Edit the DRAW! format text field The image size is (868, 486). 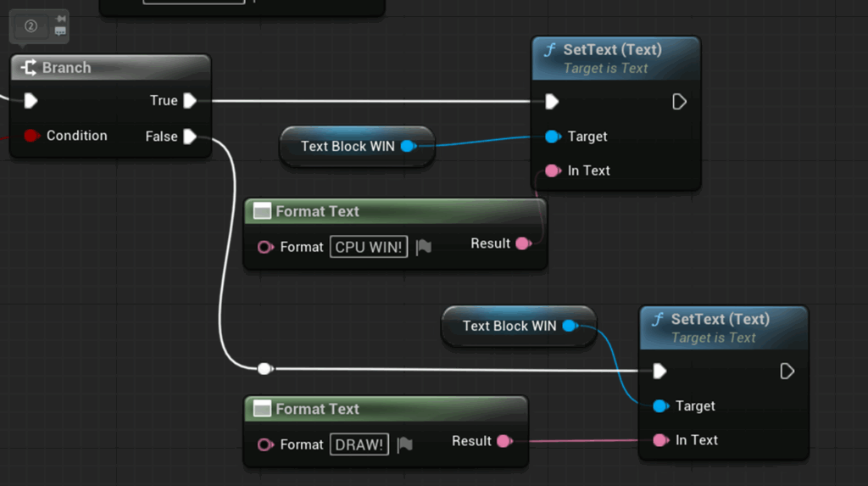[359, 444]
